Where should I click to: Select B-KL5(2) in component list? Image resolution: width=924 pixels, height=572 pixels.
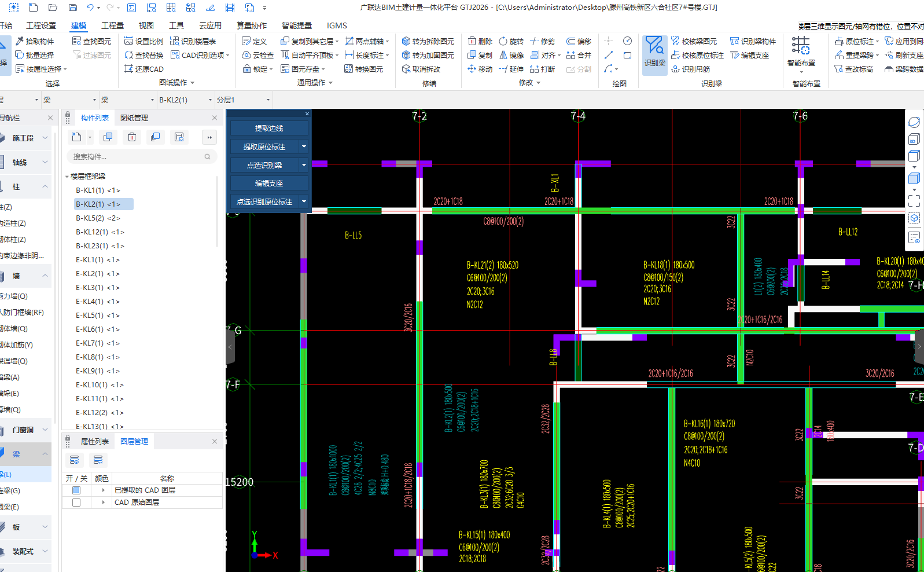(x=98, y=218)
